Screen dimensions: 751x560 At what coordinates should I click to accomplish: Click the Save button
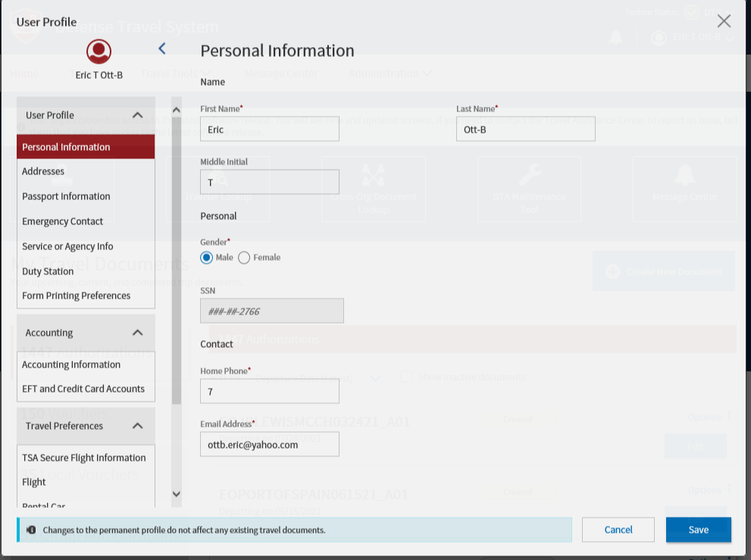tap(698, 530)
